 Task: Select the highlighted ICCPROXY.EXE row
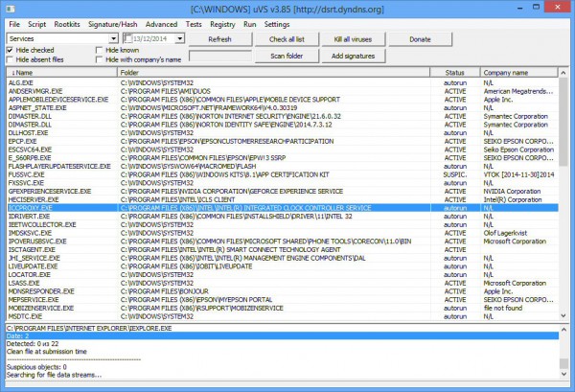click(x=283, y=208)
